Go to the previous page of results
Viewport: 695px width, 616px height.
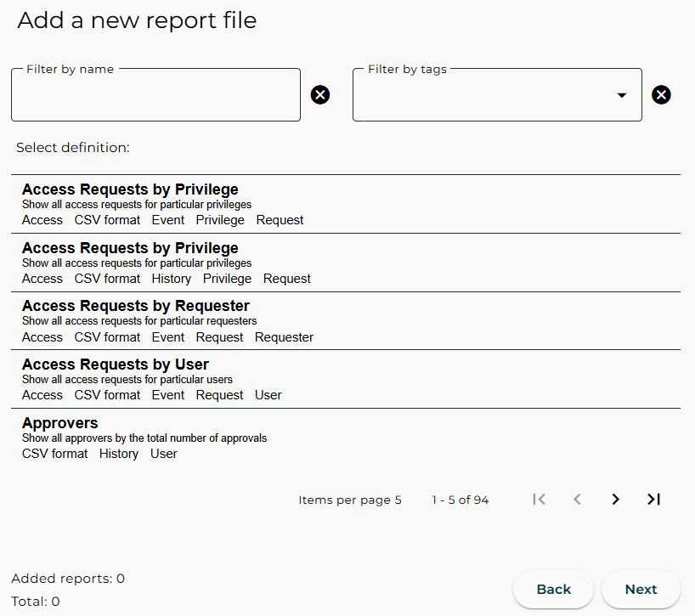click(x=577, y=500)
